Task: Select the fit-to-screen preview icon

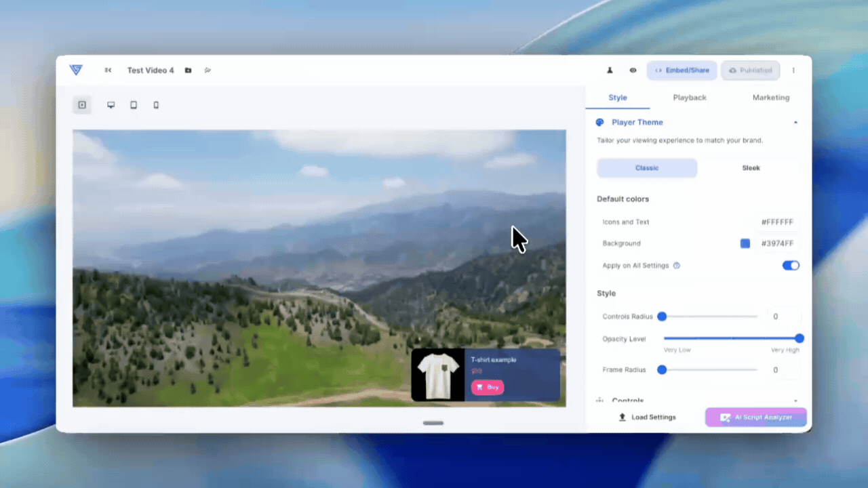Action: [82, 105]
